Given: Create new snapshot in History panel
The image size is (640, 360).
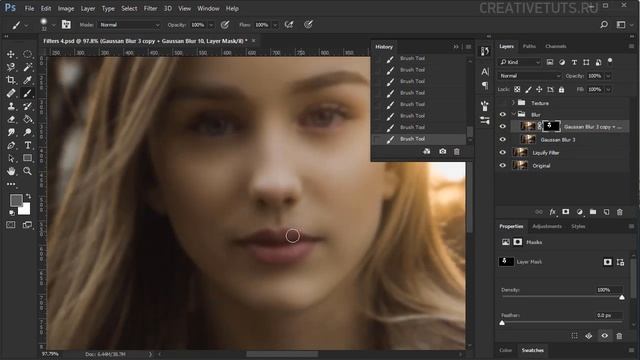Looking at the screenshot, I should (x=442, y=151).
